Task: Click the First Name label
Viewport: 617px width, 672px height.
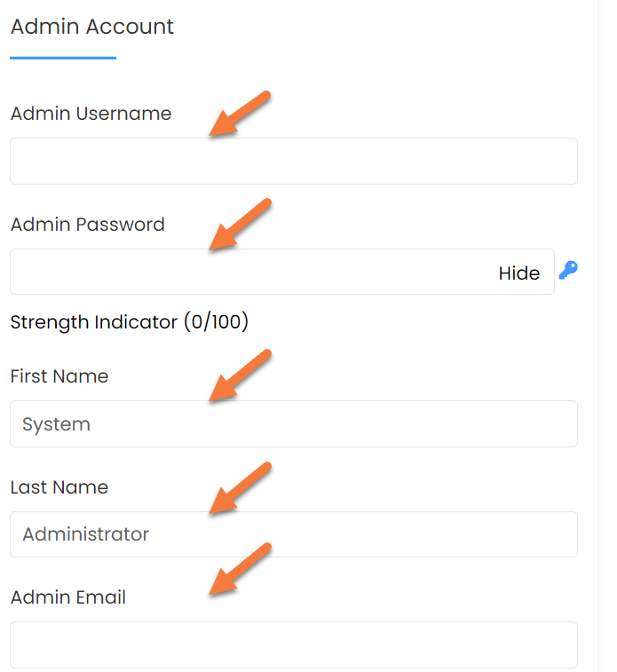Action: click(x=59, y=376)
